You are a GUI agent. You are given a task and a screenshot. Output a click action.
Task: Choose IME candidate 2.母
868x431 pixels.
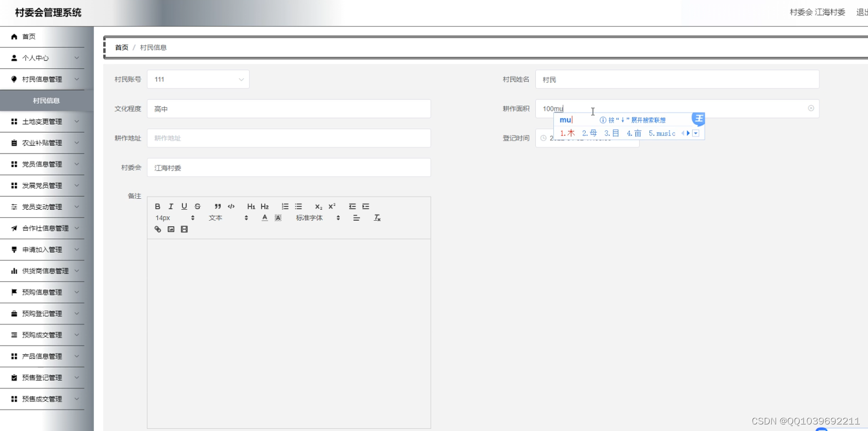[589, 133]
